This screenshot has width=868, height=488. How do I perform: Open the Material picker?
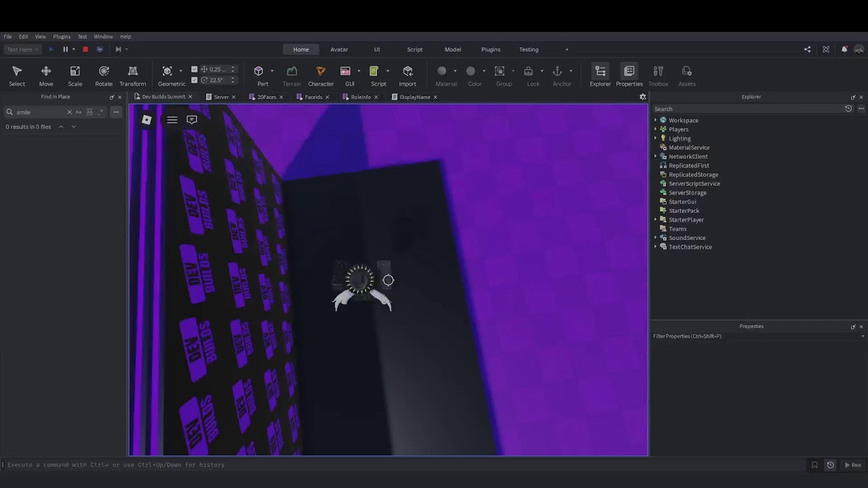pos(441,70)
